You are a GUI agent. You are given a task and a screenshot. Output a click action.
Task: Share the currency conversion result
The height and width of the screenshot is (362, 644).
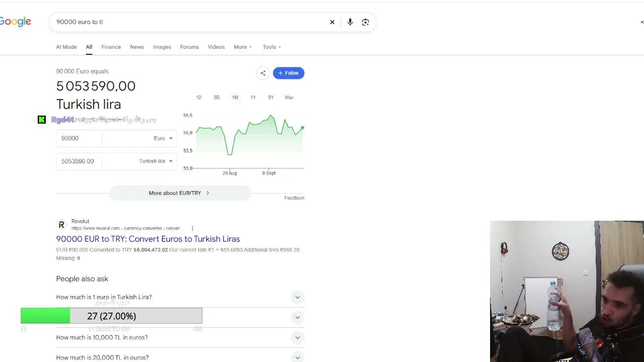tap(263, 73)
